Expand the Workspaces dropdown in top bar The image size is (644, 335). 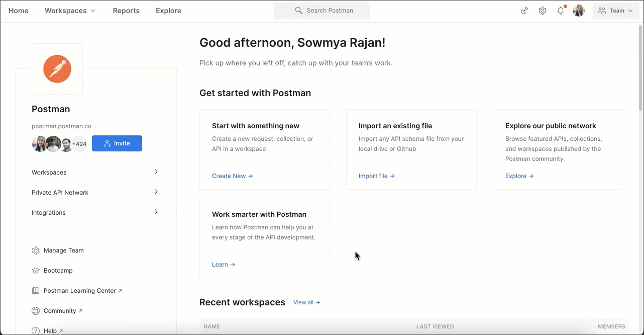(70, 11)
